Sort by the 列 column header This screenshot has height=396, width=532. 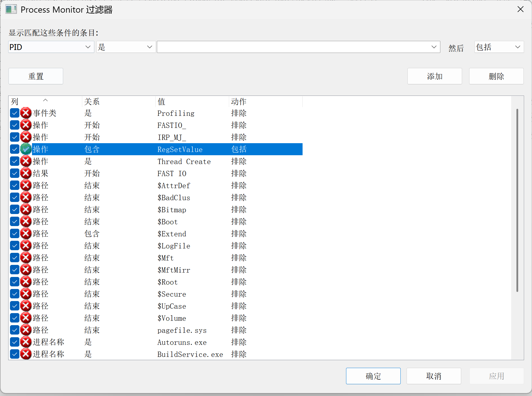pyautogui.click(x=45, y=101)
